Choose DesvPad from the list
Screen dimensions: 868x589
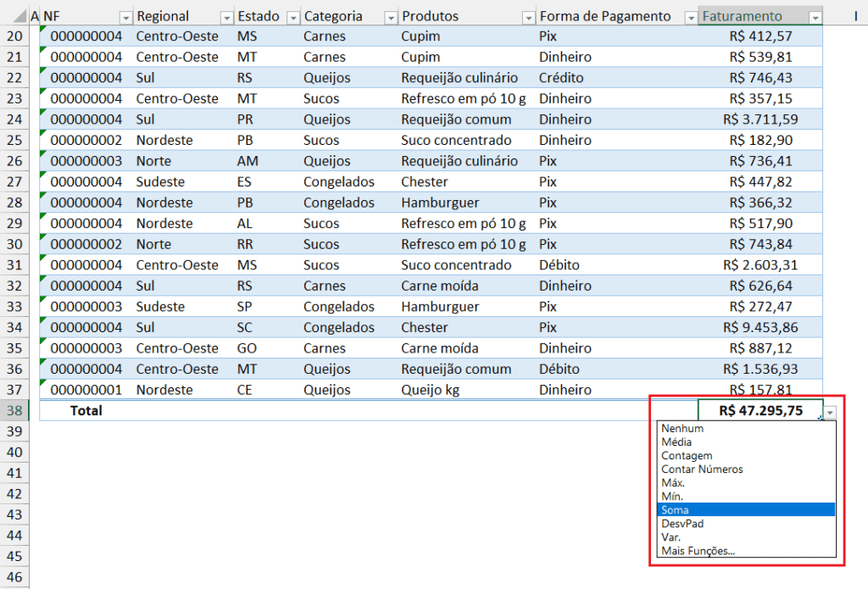[x=682, y=524]
